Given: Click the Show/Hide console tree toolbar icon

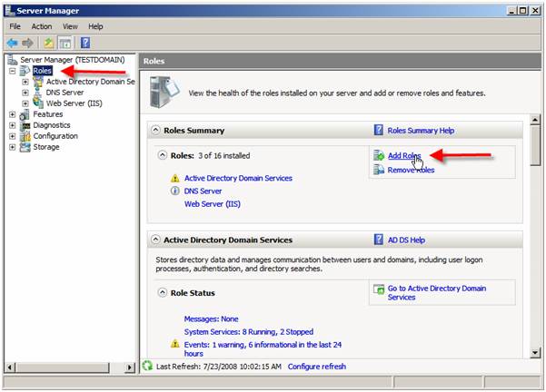Looking at the screenshot, I should [65, 44].
